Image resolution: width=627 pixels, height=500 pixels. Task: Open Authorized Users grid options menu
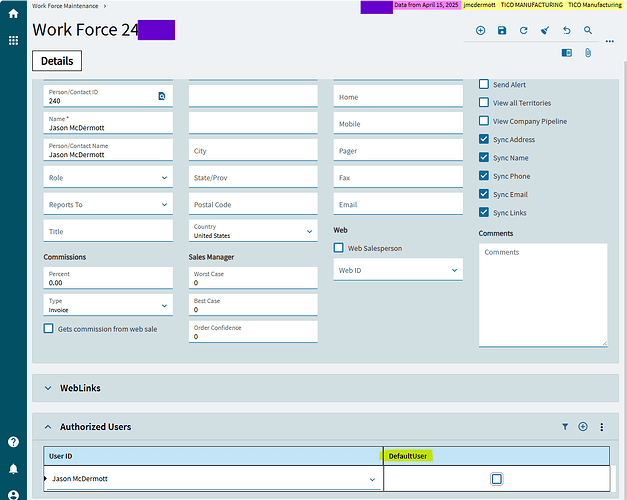pyautogui.click(x=602, y=427)
